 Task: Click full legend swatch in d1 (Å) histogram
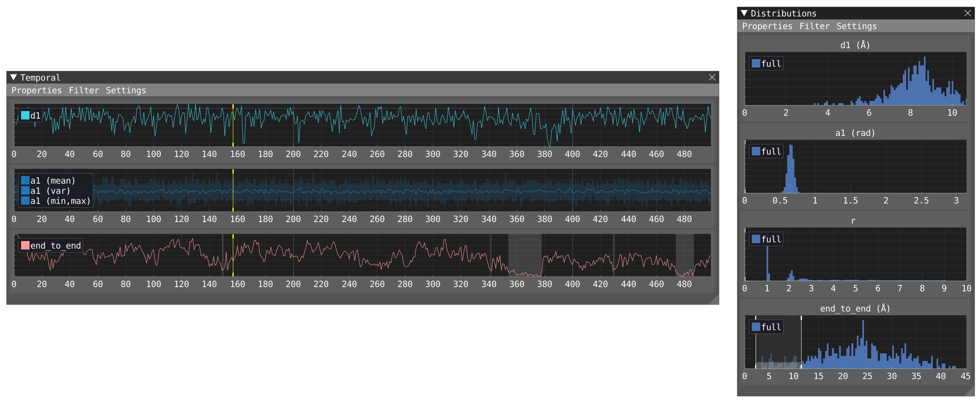(756, 63)
